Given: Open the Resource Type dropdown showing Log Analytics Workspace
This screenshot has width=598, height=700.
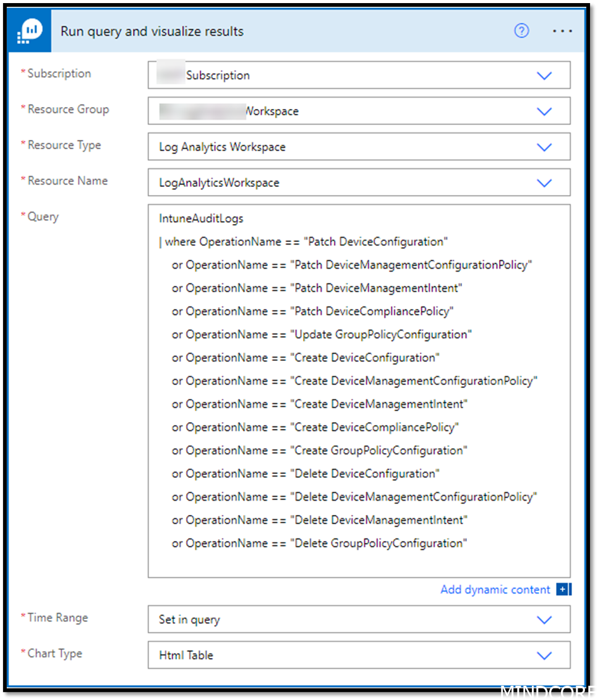Looking at the screenshot, I should 359,147.
